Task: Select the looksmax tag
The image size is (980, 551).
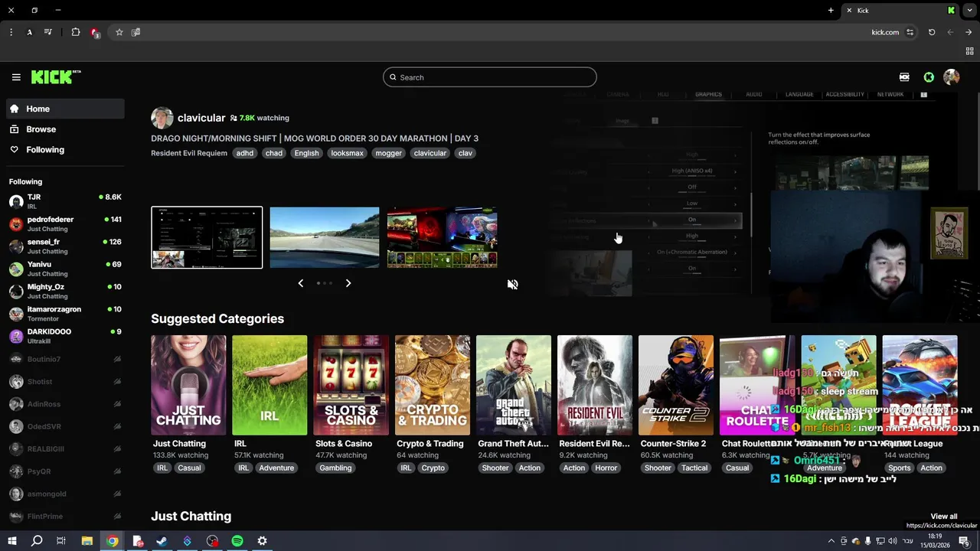Action: (x=347, y=153)
